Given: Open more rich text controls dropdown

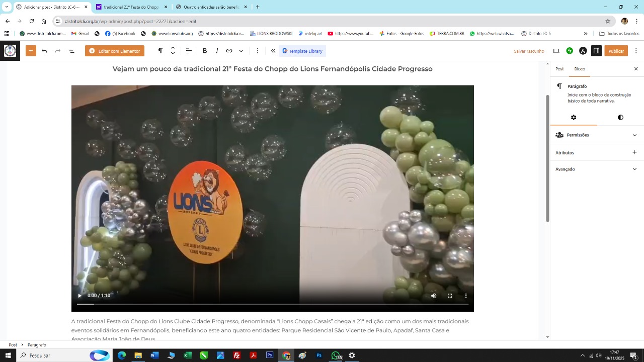Looking at the screenshot, I should click(241, 51).
